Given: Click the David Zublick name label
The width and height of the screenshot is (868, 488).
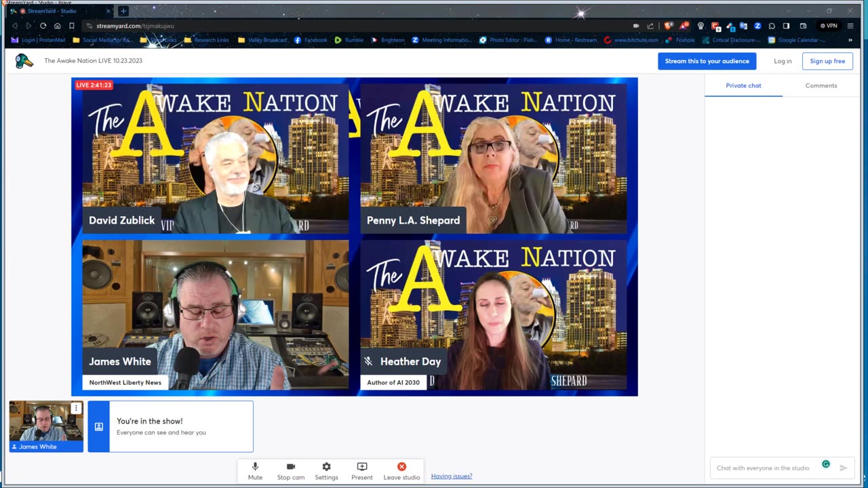Looking at the screenshot, I should click(x=122, y=220).
